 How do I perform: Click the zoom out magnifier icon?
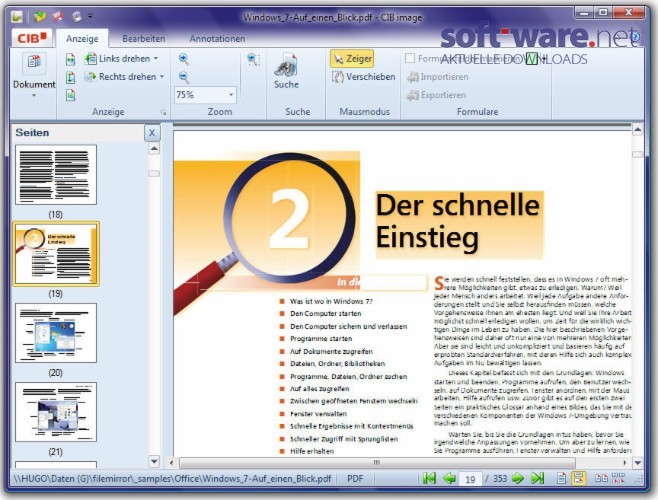point(184,77)
